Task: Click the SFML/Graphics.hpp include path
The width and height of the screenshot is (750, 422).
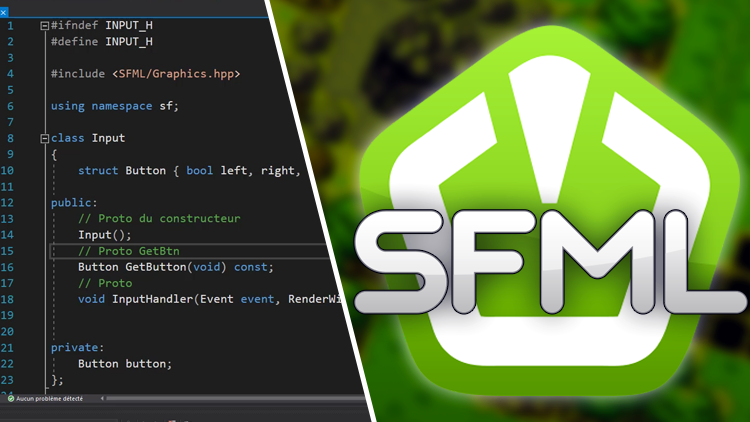Action: (x=176, y=74)
